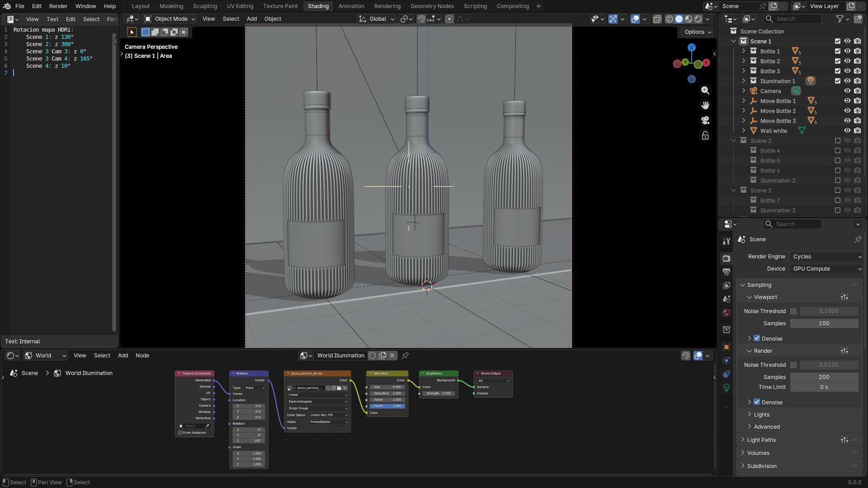This screenshot has height=488, width=868.
Task: Click the lock camera to view icon
Action: click(705, 136)
